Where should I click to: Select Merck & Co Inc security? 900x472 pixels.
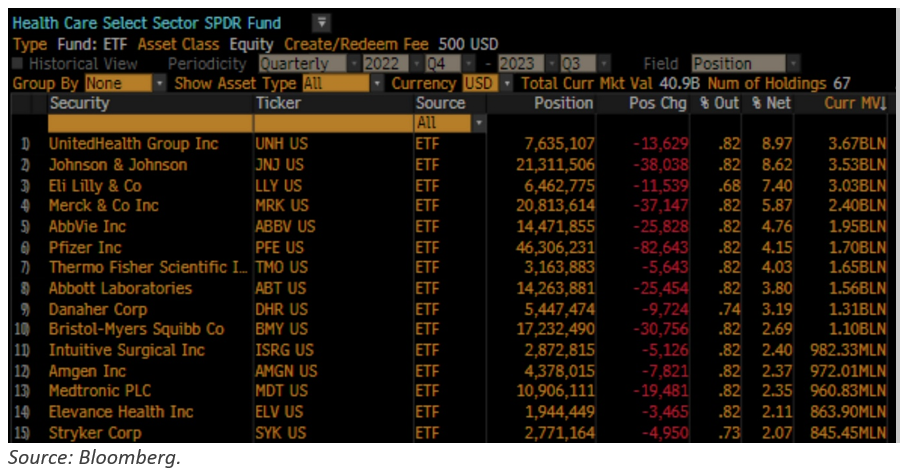pyautogui.click(x=103, y=206)
